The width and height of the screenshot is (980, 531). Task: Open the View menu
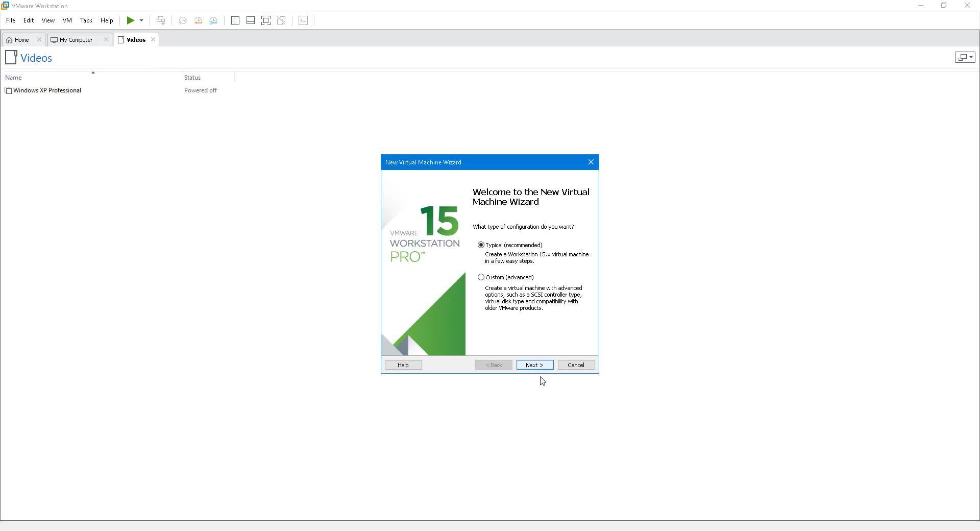click(48, 20)
